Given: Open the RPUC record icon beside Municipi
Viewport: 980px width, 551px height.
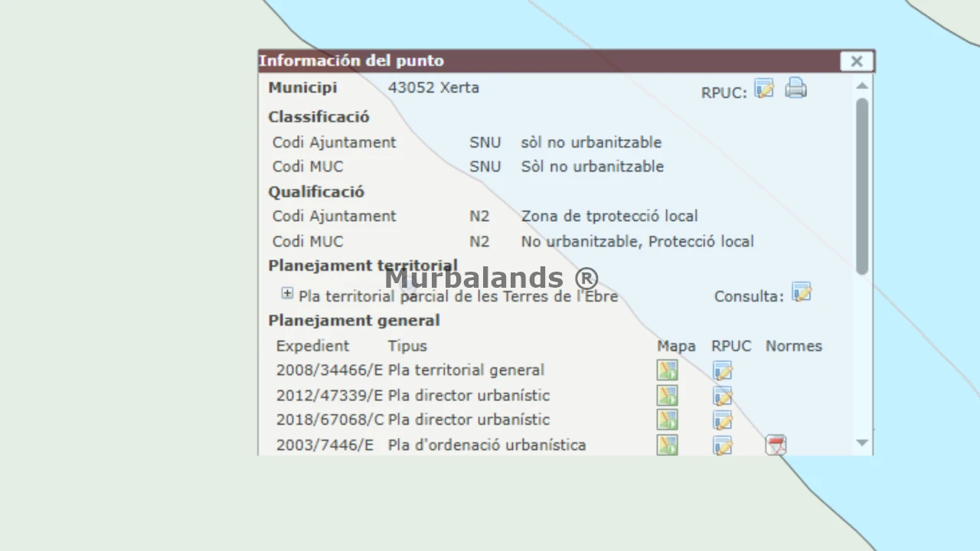Looking at the screenshot, I should (764, 90).
